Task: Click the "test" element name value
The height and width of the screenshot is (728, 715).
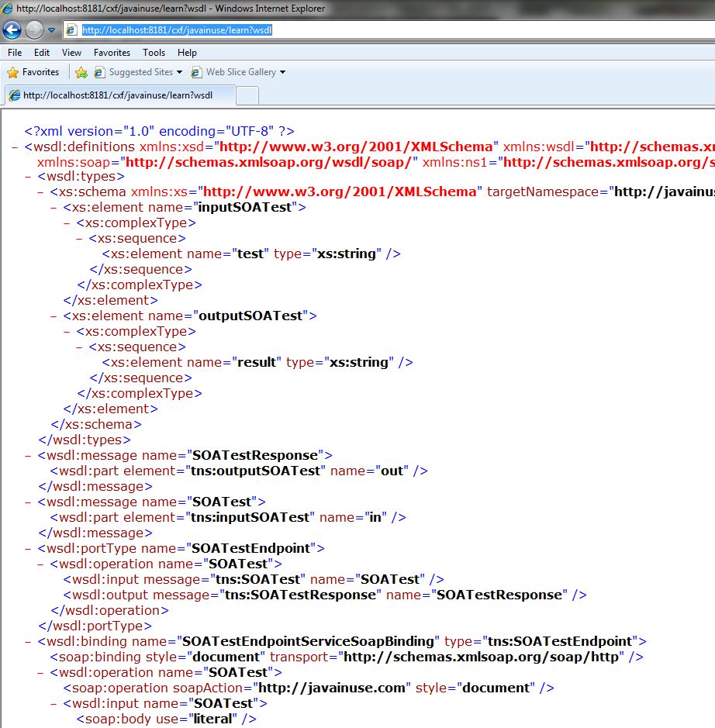Action: 250,254
